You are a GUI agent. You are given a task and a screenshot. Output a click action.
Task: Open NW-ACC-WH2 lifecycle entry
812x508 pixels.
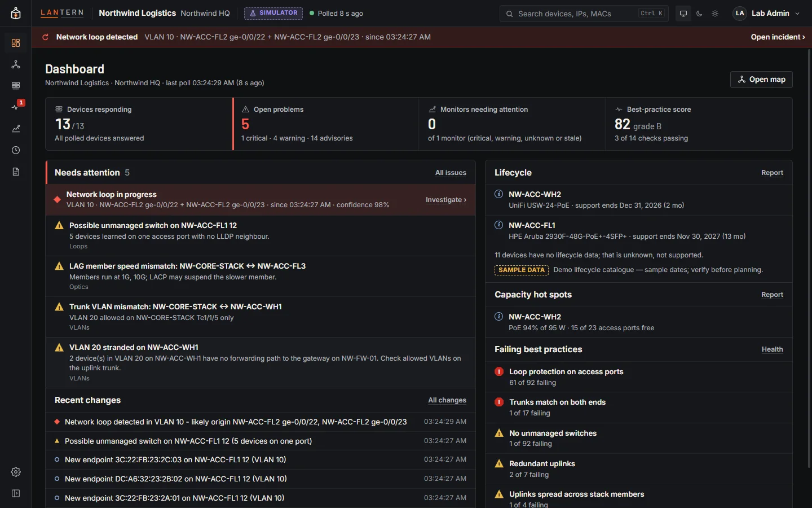(639, 199)
